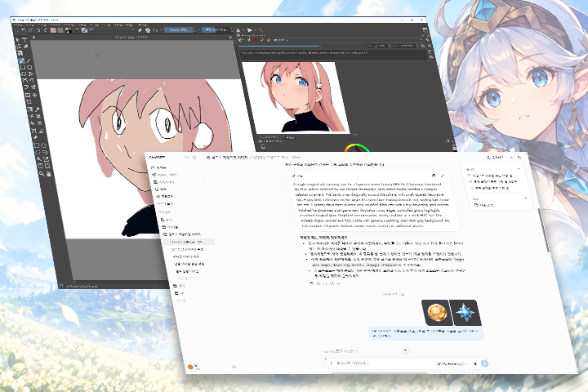Open workspace dropdown in AI Image Generation docker
588x392 pixels.
(x=240, y=40)
